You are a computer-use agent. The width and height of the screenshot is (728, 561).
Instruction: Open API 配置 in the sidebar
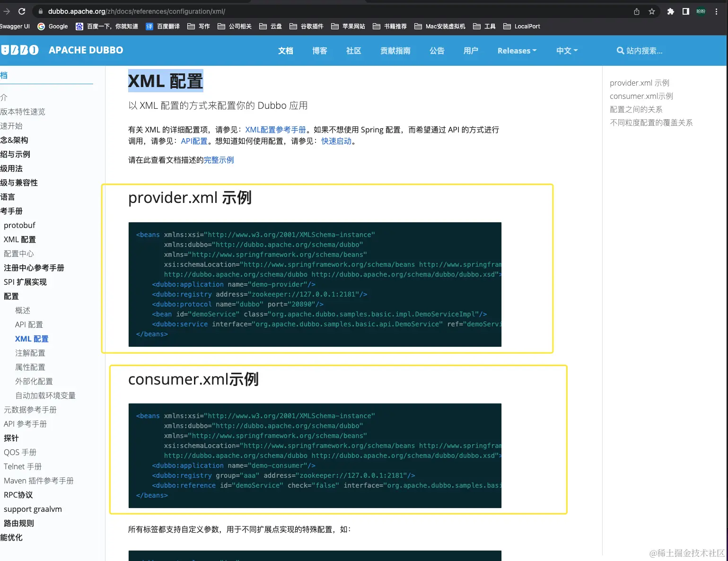(29, 324)
